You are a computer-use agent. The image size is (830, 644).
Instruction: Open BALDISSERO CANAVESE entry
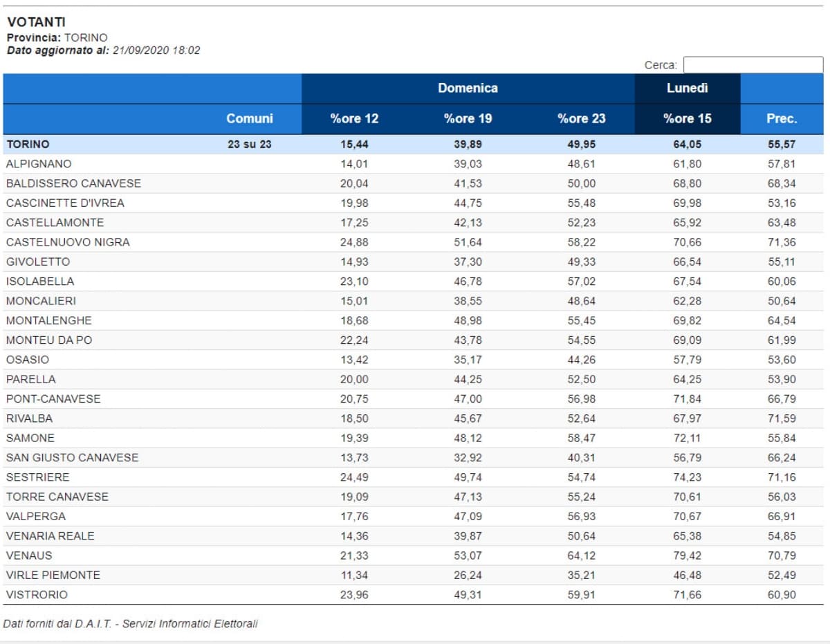click(x=73, y=183)
